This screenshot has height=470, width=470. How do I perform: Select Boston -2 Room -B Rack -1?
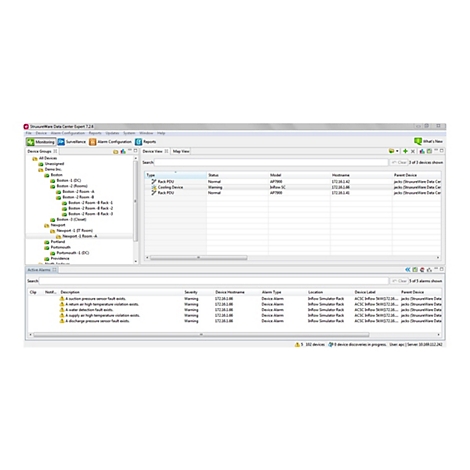[x=91, y=203]
